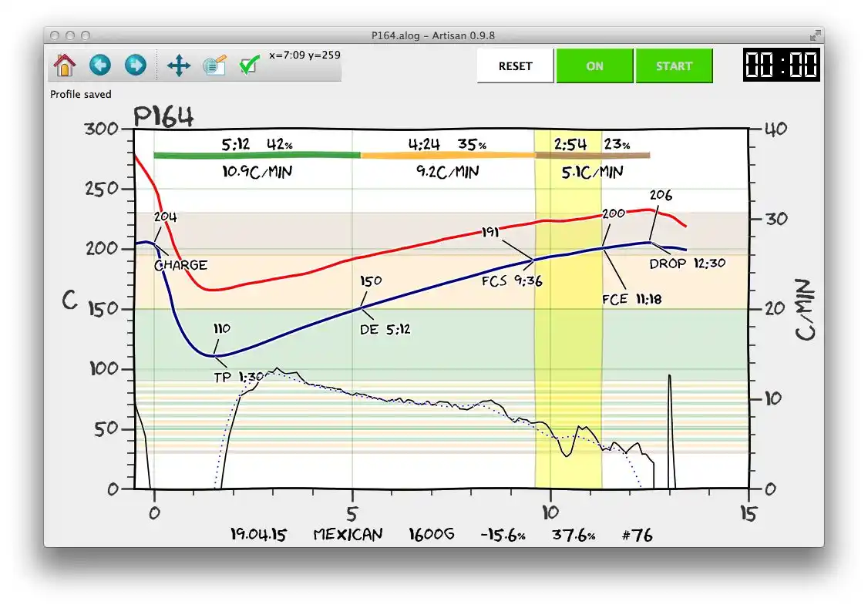Click the 4:24 35% phase label

pyautogui.click(x=447, y=144)
